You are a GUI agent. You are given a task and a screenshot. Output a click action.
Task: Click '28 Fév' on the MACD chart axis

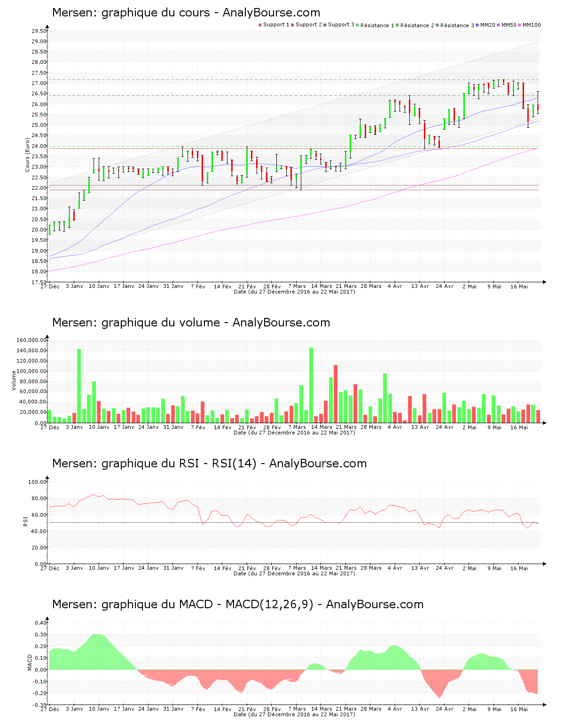(x=272, y=709)
